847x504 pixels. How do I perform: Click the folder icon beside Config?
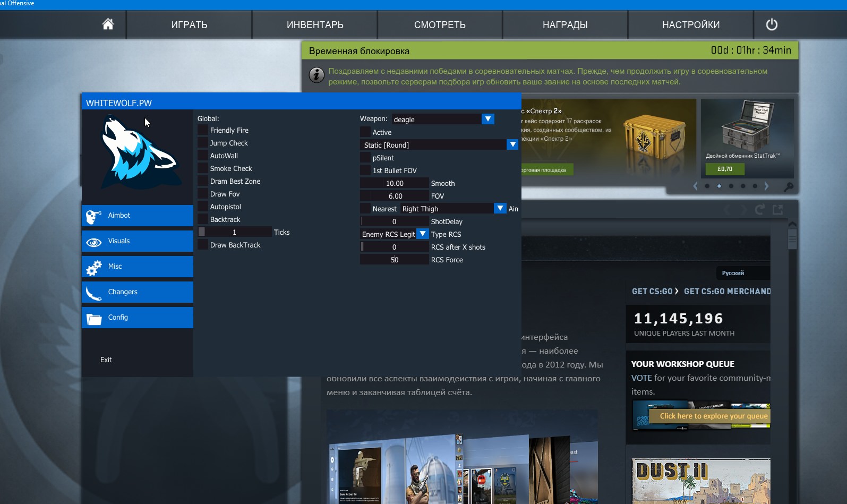[94, 319]
